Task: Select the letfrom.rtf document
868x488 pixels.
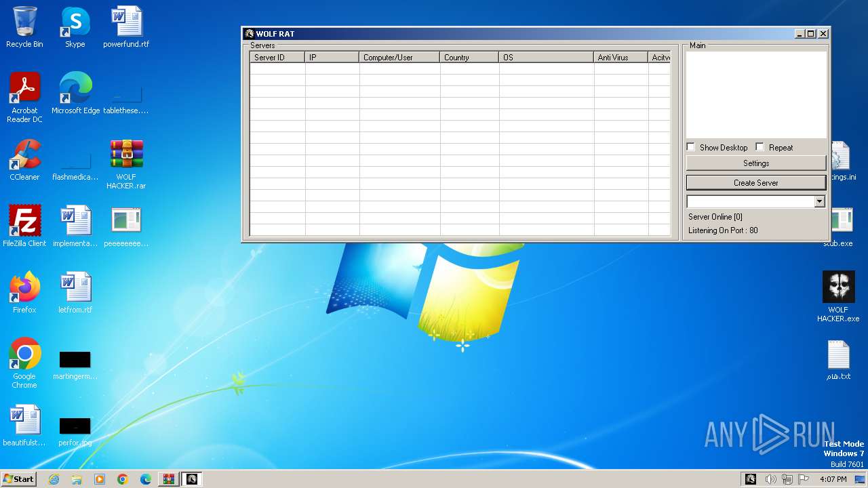Action: (x=75, y=293)
